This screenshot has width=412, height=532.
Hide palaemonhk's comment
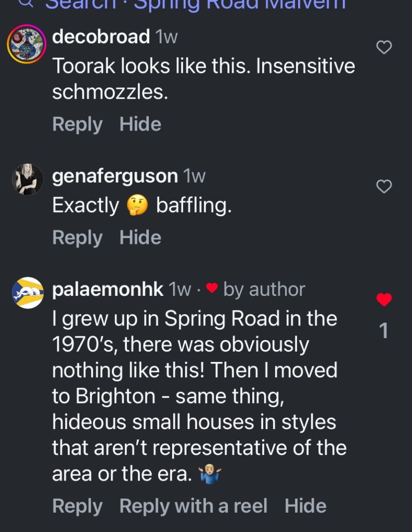[x=306, y=506]
